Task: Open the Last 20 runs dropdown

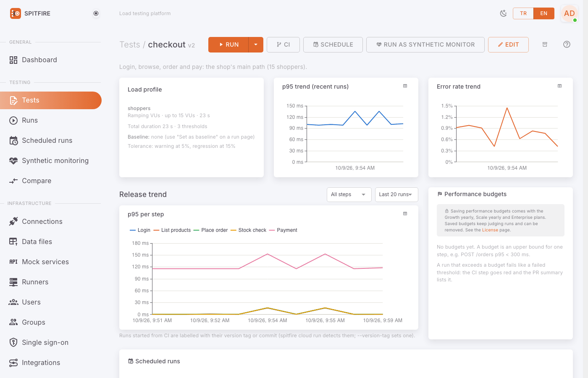Action: (396, 194)
